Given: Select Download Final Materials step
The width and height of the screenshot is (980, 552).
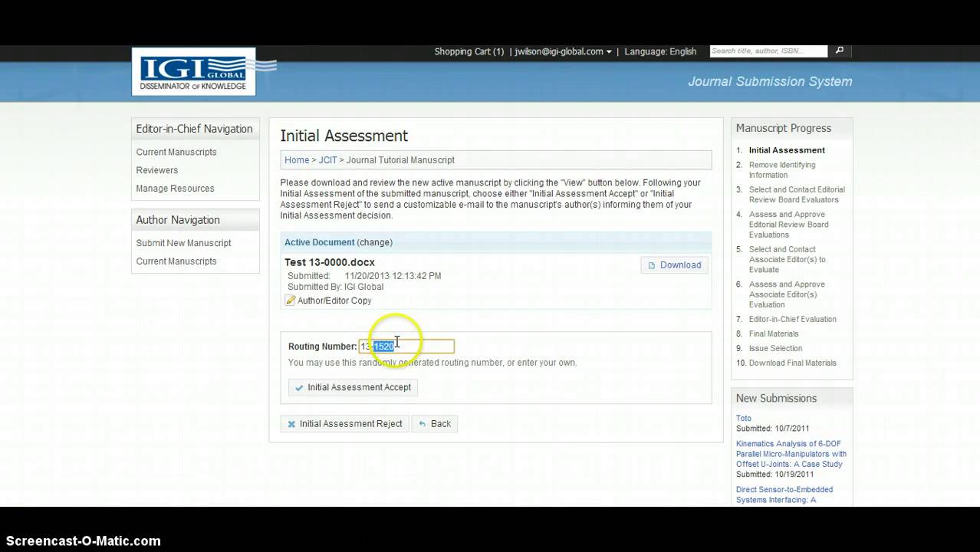Looking at the screenshot, I should pyautogui.click(x=793, y=363).
